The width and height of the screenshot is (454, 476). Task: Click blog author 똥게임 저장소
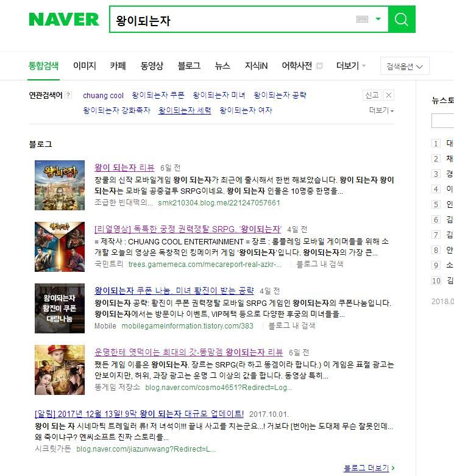coord(117,388)
